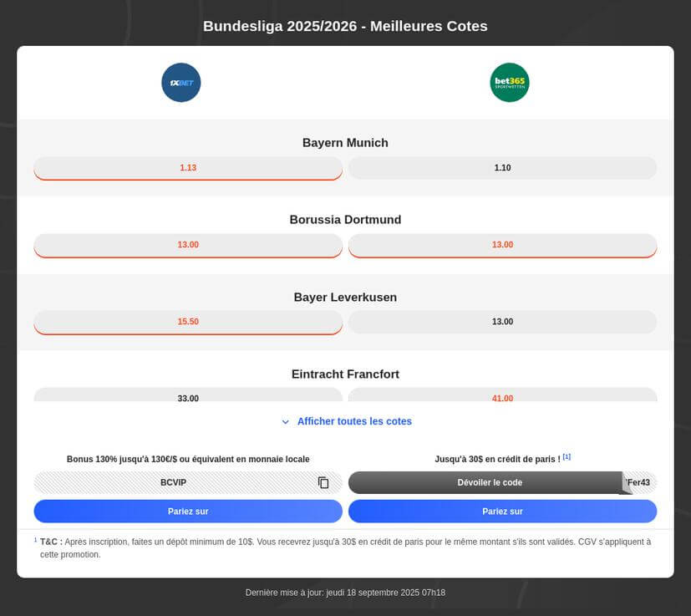Click Pariez sur button under bet365
691x616 pixels.
(502, 512)
